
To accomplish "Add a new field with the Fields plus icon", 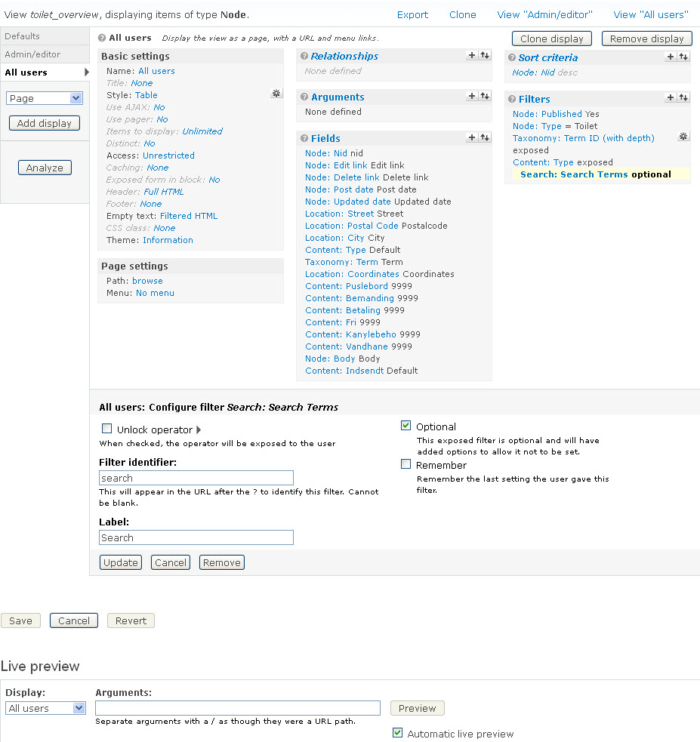I will pos(472,137).
